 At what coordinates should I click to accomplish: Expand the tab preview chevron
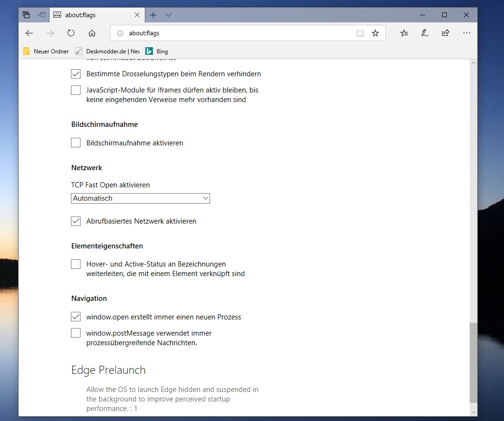click(169, 15)
